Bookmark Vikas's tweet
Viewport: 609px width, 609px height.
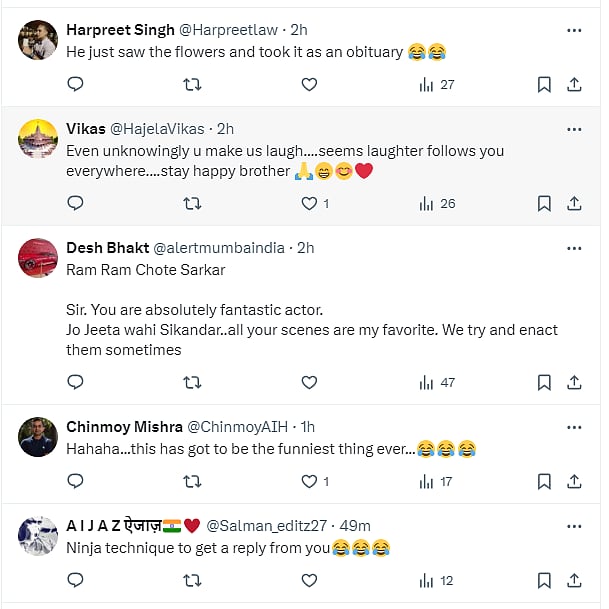click(544, 204)
